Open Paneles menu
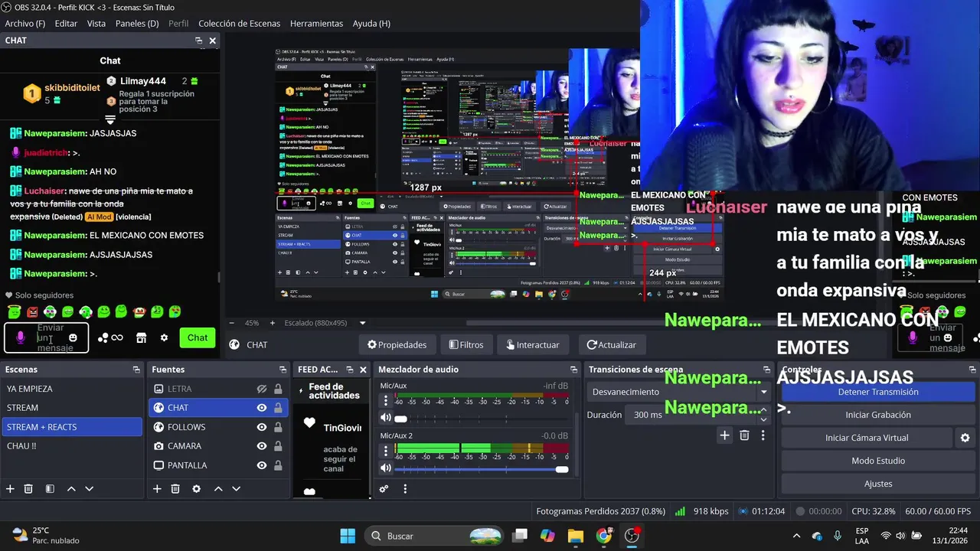This screenshot has height=551, width=980. 137,24
